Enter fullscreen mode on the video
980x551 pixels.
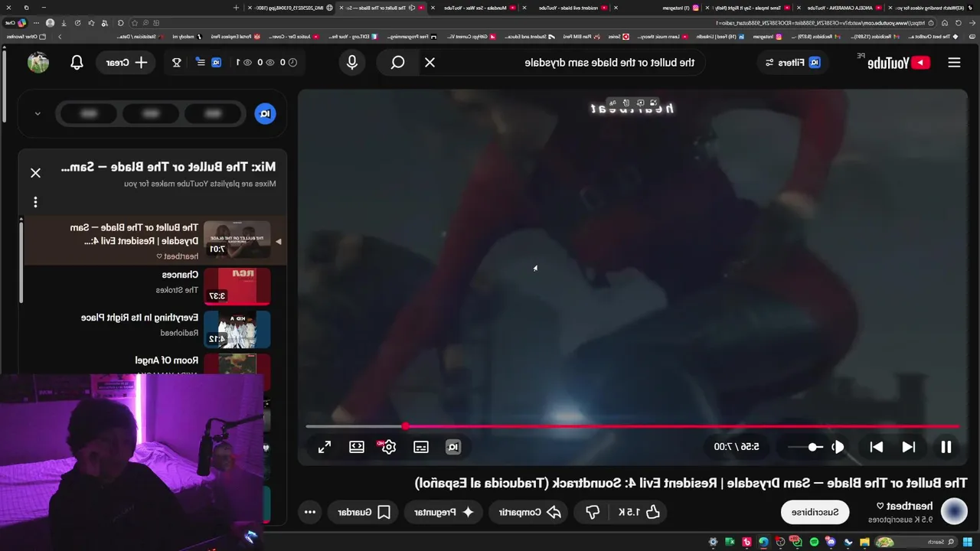pyautogui.click(x=325, y=447)
